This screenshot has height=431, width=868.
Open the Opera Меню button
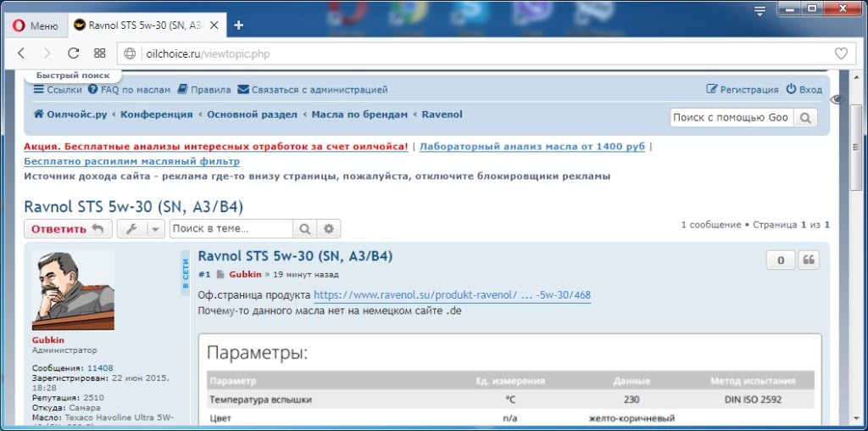pos(35,25)
